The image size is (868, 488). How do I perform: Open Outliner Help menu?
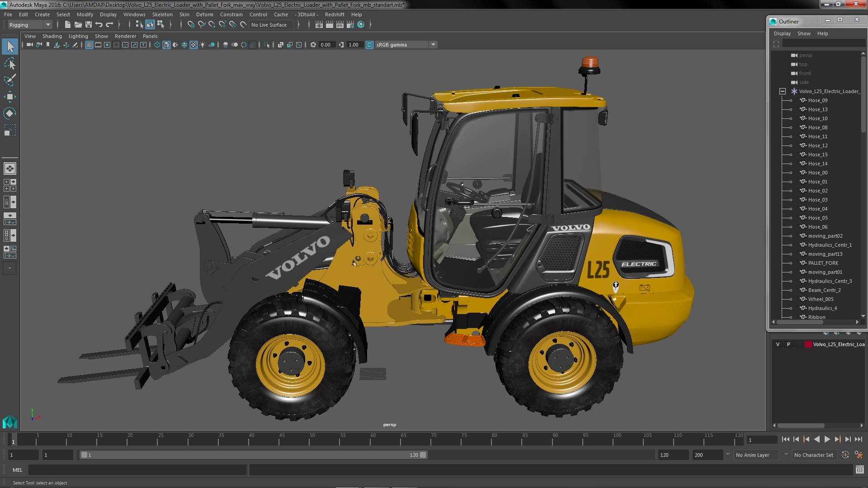(822, 33)
